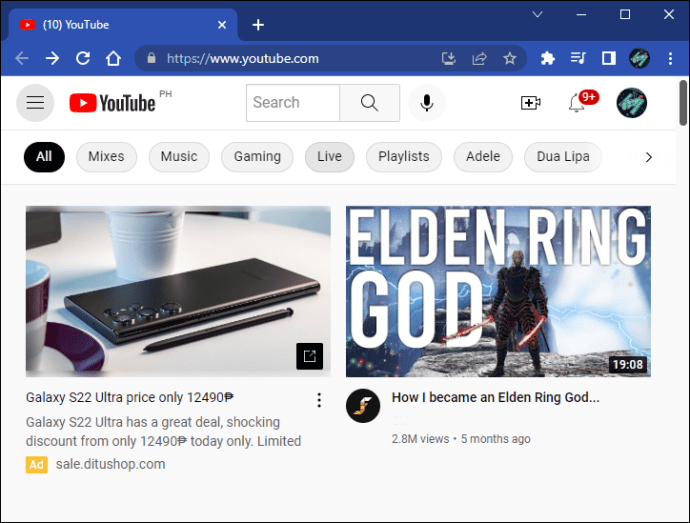Install YouTube app from address bar
The height and width of the screenshot is (523, 690).
point(448,58)
